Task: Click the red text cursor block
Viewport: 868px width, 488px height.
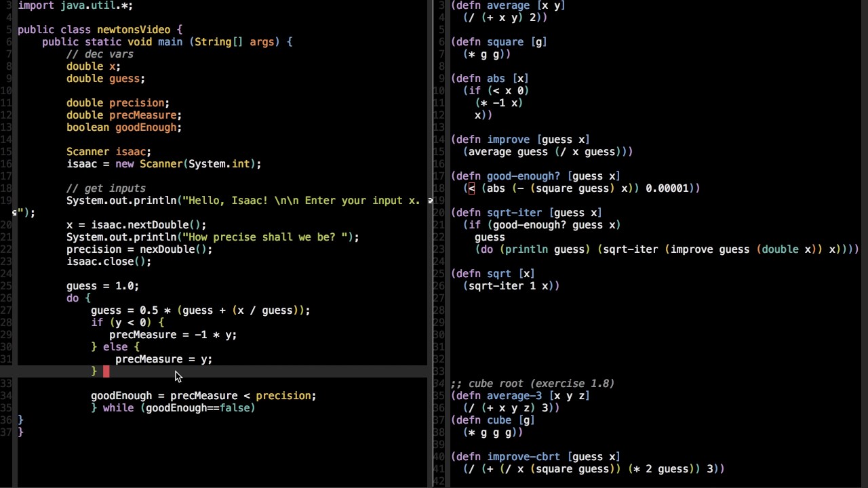Action: pyautogui.click(x=106, y=371)
